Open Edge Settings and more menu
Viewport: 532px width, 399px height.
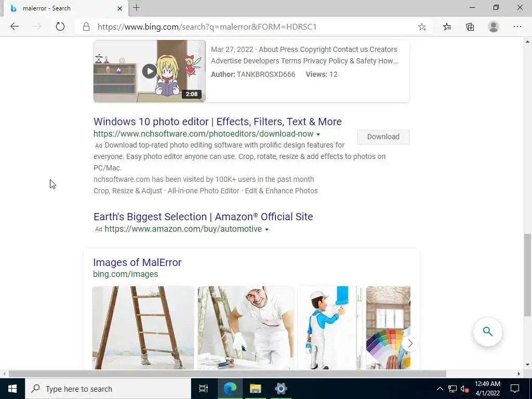(x=517, y=27)
